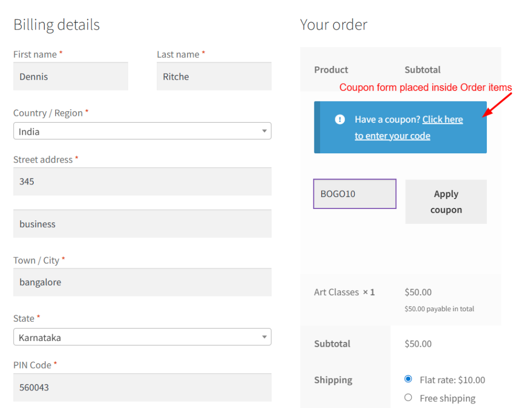Viewport: 532px width, 408px height.
Task: Click the PIN Code field showing 560043
Action: pyautogui.click(x=142, y=388)
